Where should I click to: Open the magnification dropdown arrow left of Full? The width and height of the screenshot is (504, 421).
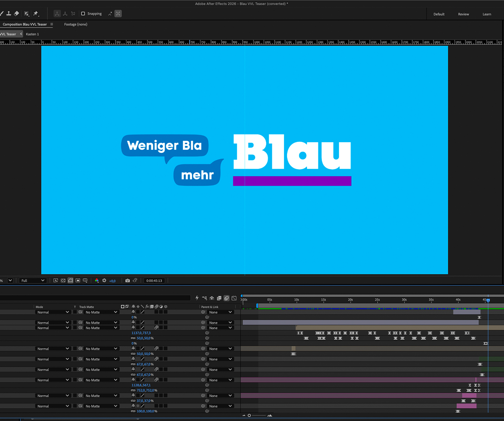[x=10, y=280]
